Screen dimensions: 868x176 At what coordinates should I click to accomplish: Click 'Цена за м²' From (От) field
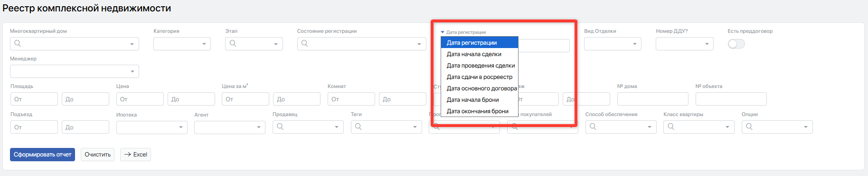[245, 99]
